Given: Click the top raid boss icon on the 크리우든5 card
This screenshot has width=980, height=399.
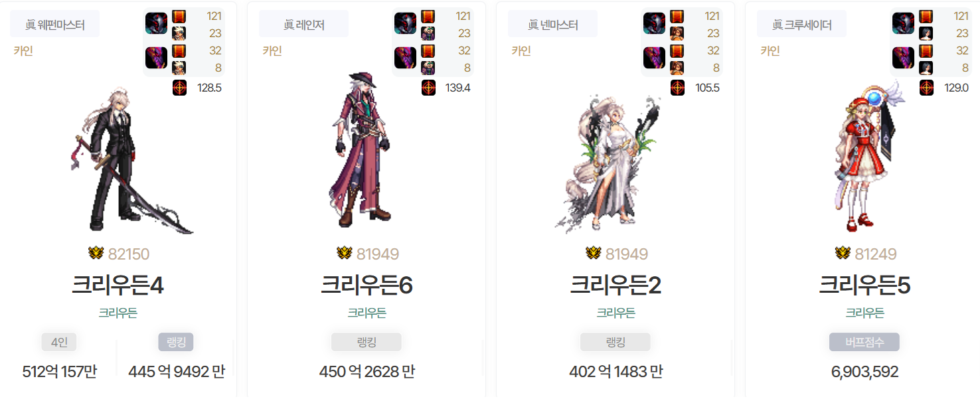Looking at the screenshot, I should [x=903, y=23].
